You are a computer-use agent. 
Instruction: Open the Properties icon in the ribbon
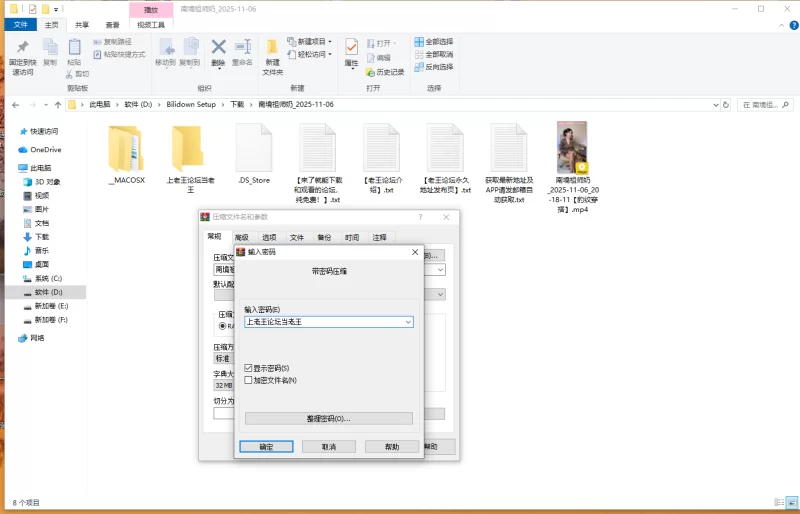[351, 50]
